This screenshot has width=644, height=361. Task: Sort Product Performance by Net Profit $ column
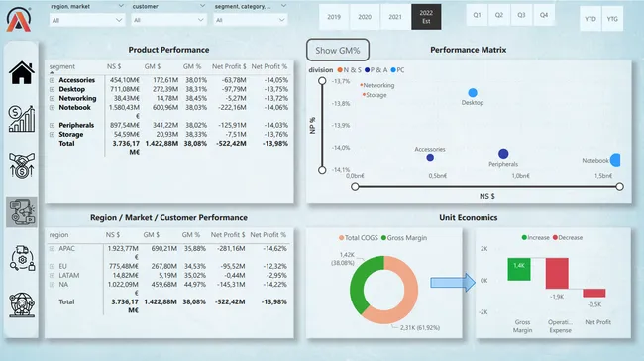(229, 66)
